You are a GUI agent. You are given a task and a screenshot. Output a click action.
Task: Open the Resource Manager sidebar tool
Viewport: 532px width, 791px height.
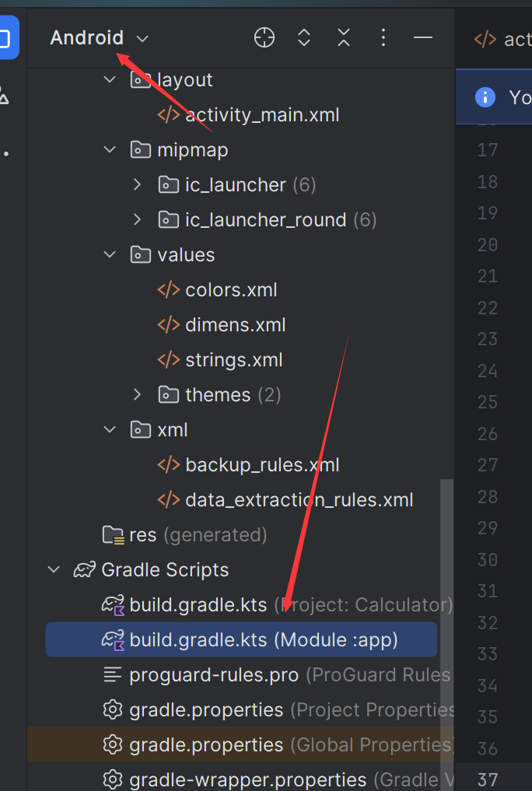[4, 95]
